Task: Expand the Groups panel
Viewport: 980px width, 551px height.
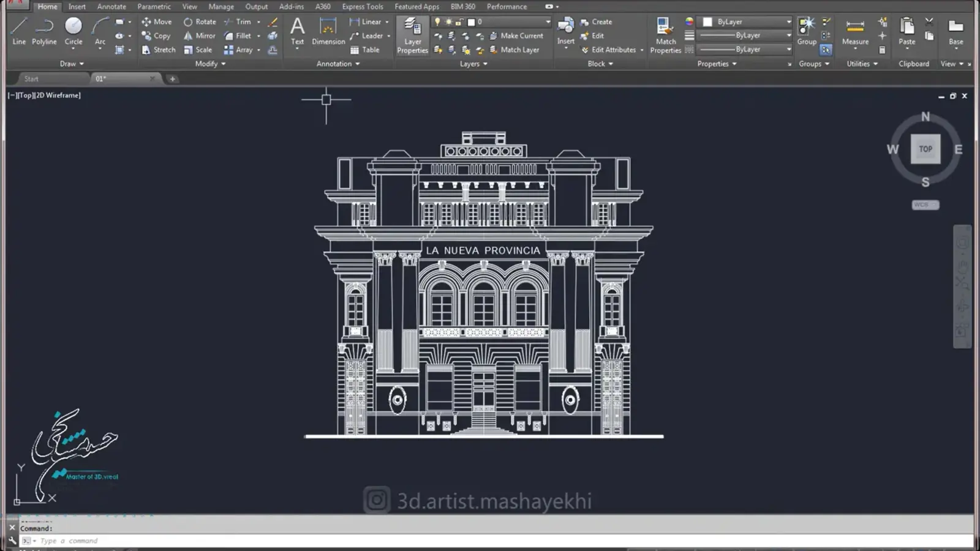Action: pos(814,64)
